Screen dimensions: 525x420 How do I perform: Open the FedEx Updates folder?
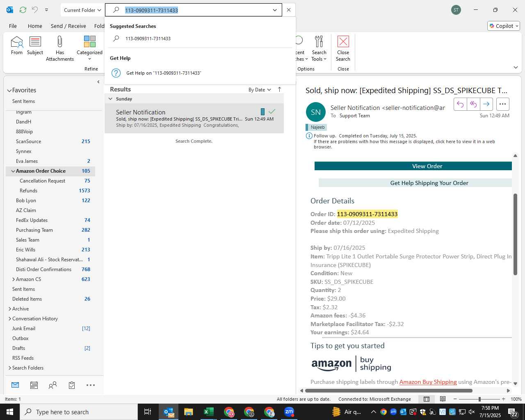[32, 220]
